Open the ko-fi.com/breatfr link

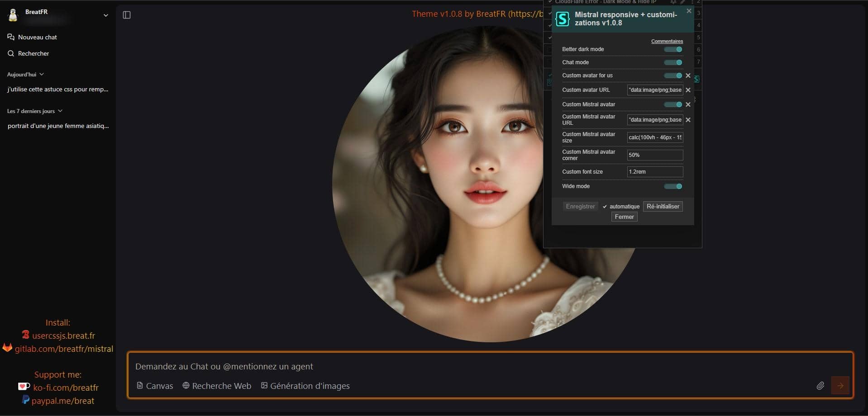tap(66, 388)
